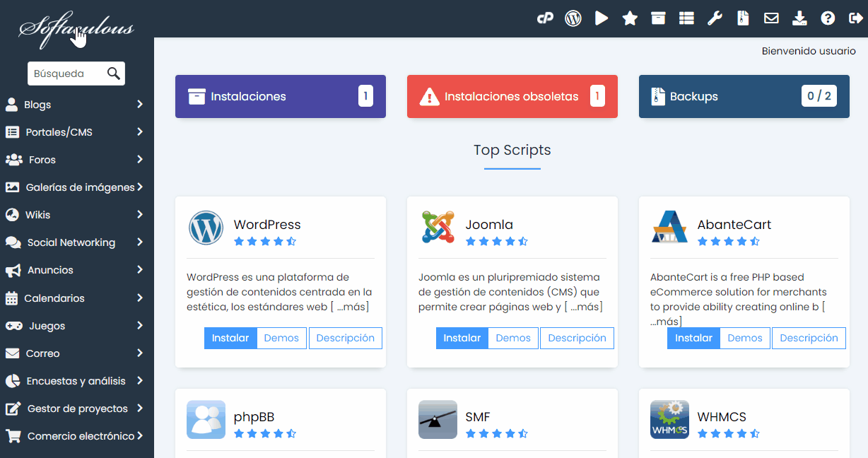Expand the Blogs category chevron
This screenshot has height=458, width=868.
pyautogui.click(x=140, y=105)
